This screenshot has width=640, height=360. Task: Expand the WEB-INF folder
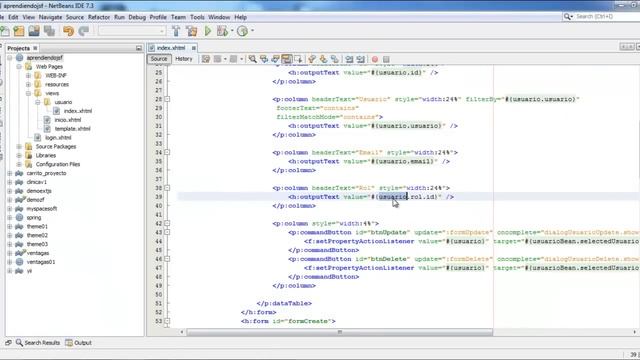(28, 76)
